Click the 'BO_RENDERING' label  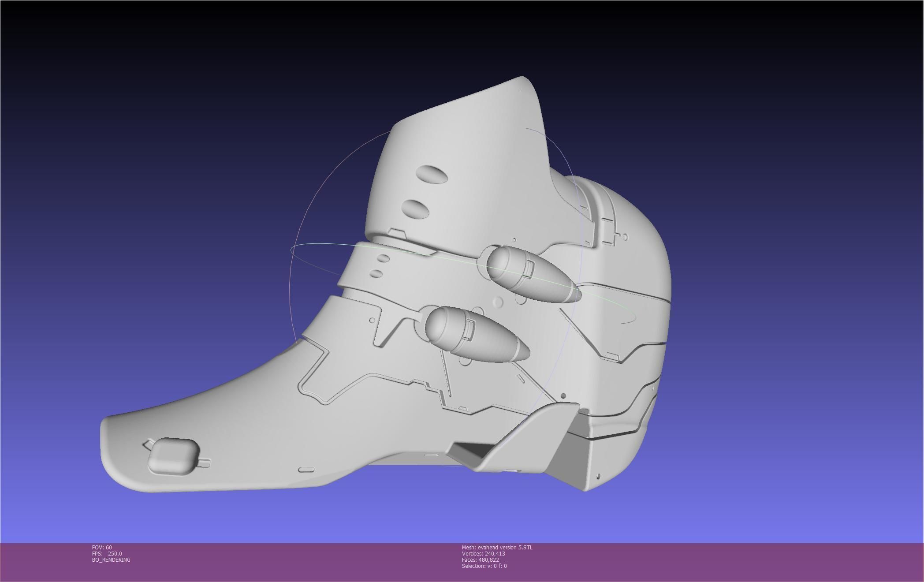pyautogui.click(x=111, y=560)
